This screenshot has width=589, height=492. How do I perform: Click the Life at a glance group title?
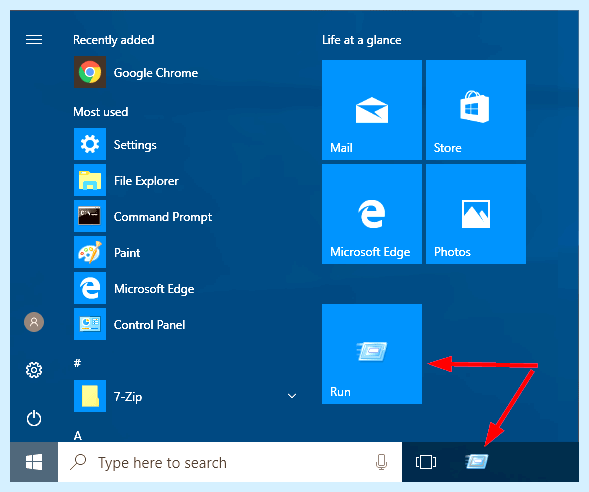pos(361,40)
